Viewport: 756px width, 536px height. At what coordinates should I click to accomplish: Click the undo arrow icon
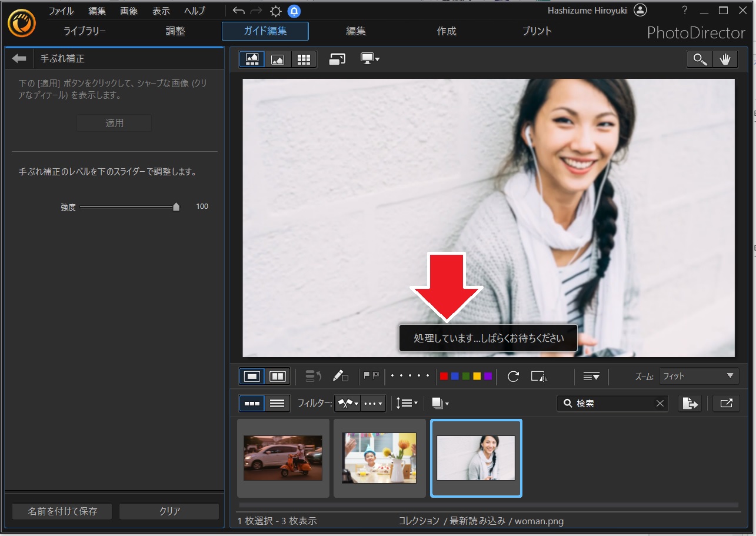(x=238, y=11)
